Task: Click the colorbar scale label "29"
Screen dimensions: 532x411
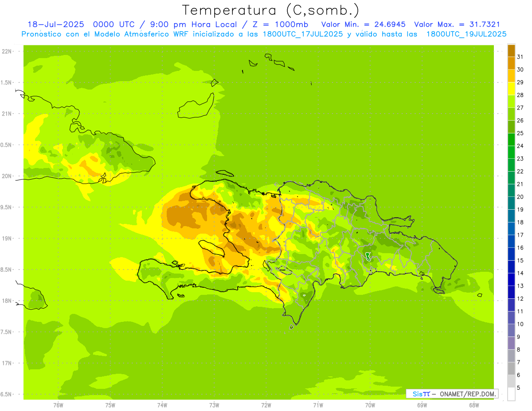Action: [x=520, y=82]
